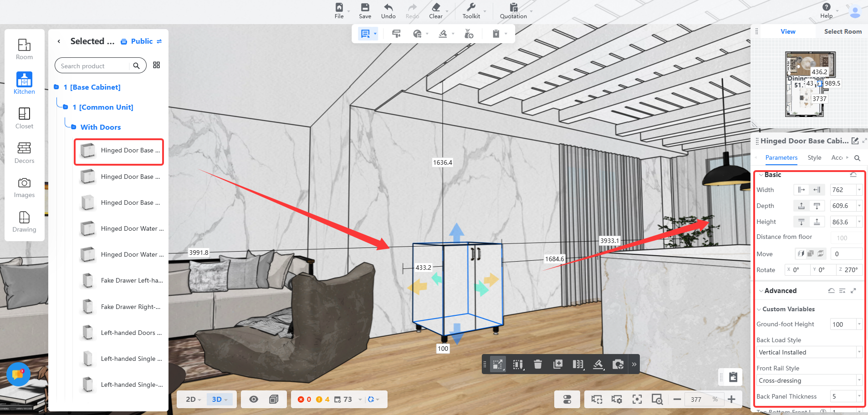Collapse the Custom Variables section
This screenshot has width=868, height=415.
[x=759, y=309]
